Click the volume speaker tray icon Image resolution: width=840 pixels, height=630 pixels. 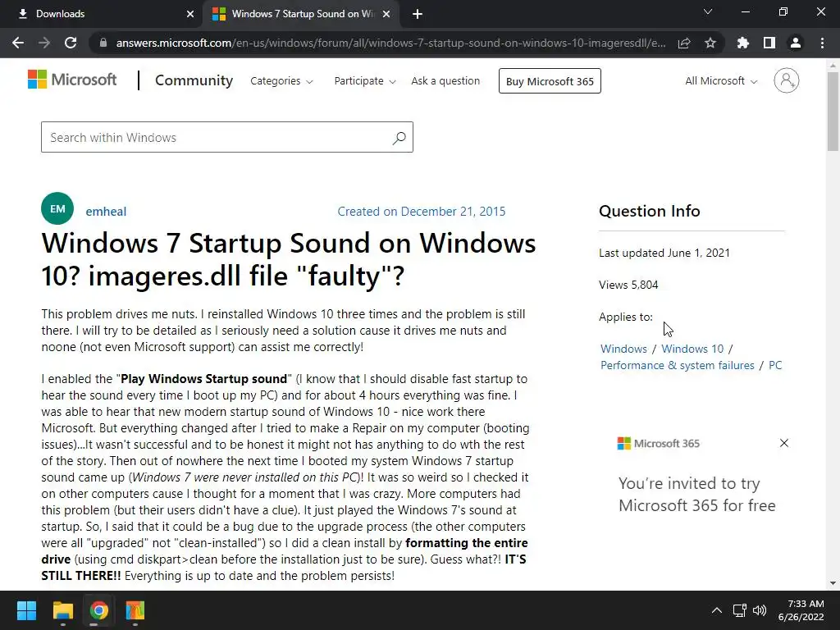point(760,610)
